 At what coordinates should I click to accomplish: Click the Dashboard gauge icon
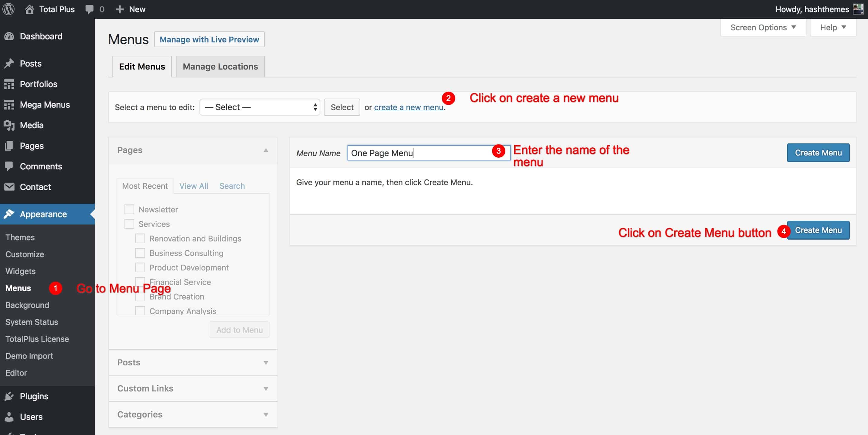[9, 36]
